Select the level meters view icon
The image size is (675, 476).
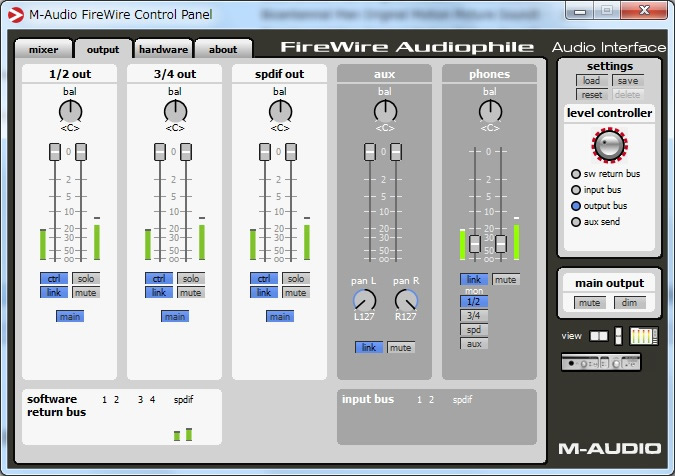click(x=644, y=336)
